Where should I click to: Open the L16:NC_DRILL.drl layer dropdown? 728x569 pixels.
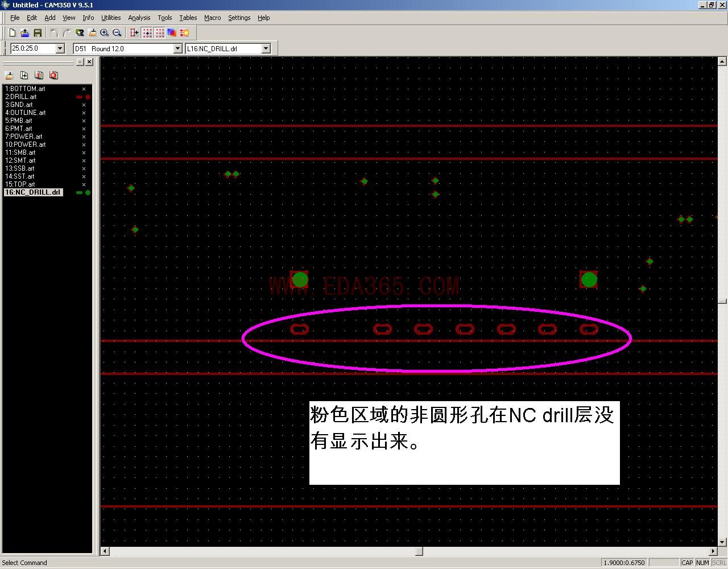(266, 48)
